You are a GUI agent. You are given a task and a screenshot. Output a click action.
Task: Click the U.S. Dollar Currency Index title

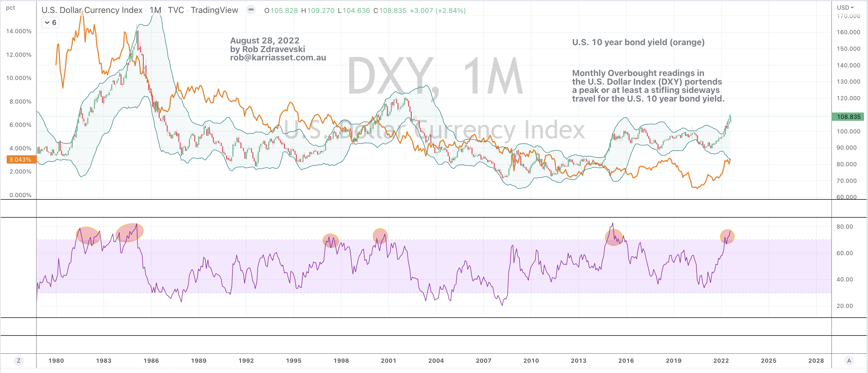[x=92, y=10]
